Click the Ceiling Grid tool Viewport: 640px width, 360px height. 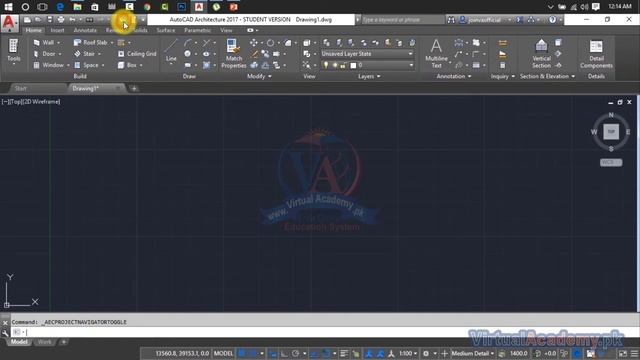[137, 54]
